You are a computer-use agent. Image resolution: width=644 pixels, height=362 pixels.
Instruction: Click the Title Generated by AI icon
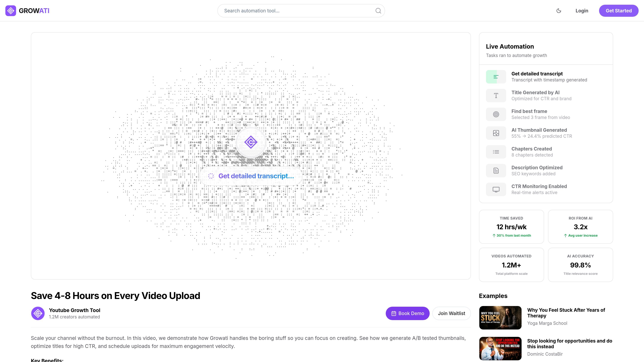tap(496, 95)
